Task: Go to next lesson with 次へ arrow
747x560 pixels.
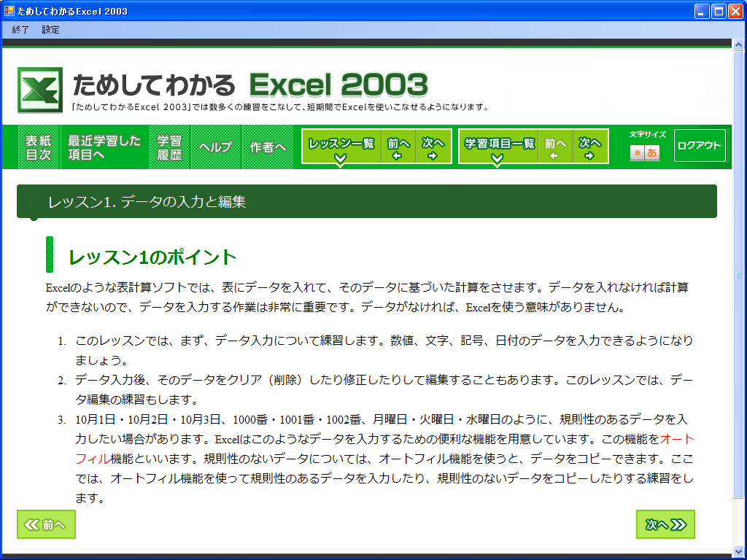Action: pyautogui.click(x=433, y=147)
